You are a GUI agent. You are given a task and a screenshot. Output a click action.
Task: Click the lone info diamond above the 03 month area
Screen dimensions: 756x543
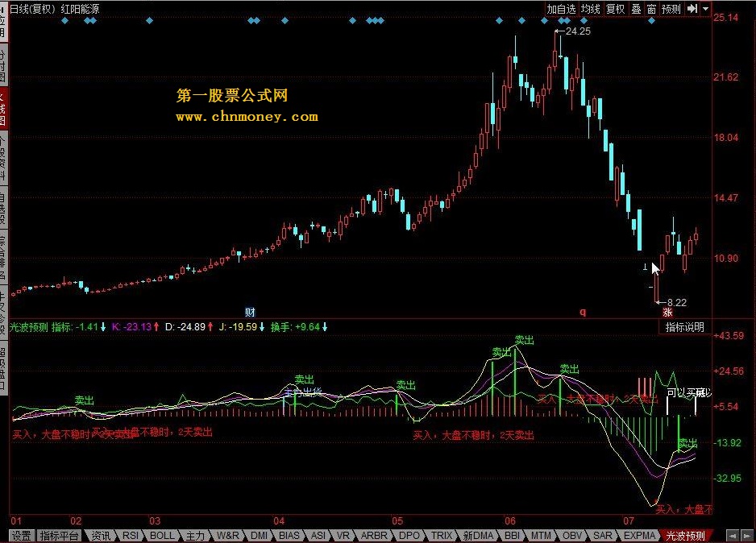click(x=149, y=21)
